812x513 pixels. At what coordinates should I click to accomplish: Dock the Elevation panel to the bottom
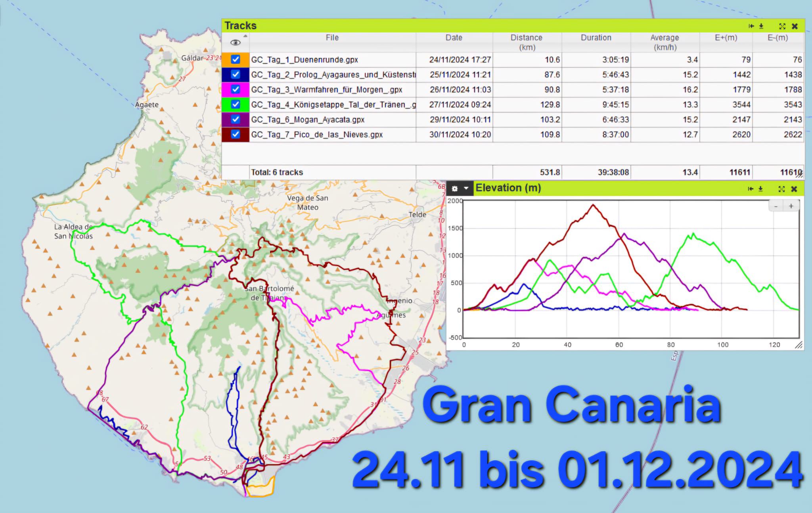(760, 189)
